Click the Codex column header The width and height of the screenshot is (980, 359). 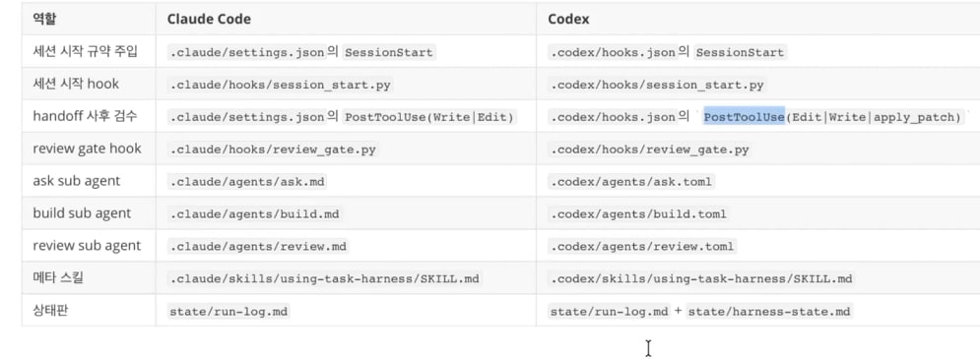coord(568,19)
